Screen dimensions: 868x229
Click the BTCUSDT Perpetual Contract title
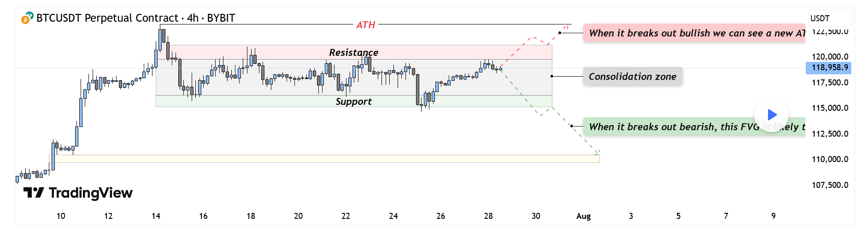(136, 18)
